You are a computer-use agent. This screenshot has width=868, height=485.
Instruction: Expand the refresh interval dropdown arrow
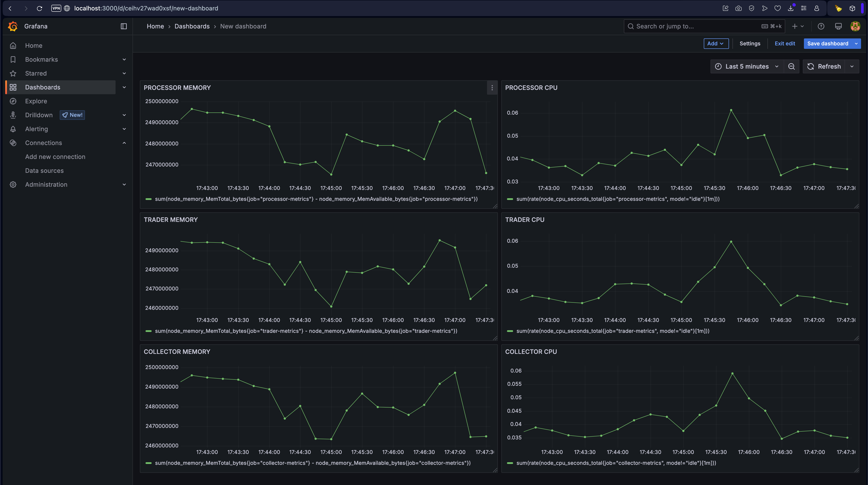(x=852, y=66)
